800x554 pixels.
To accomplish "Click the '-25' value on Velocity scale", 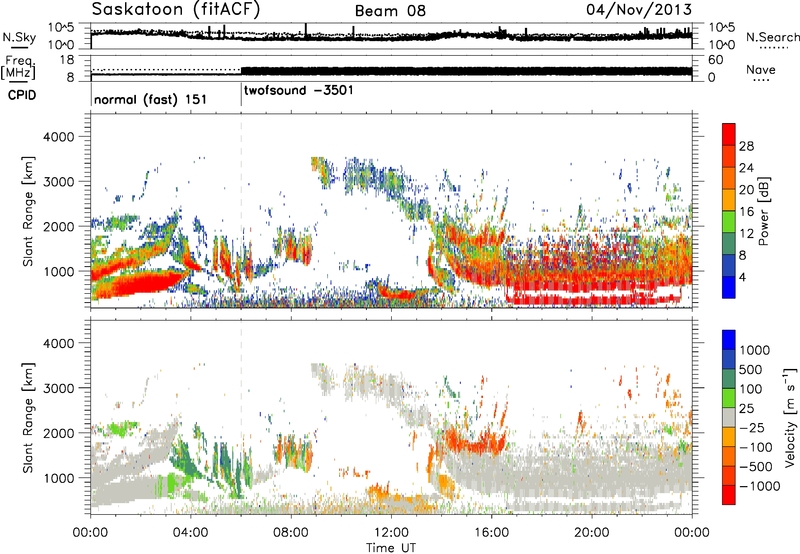I will 752,428.
